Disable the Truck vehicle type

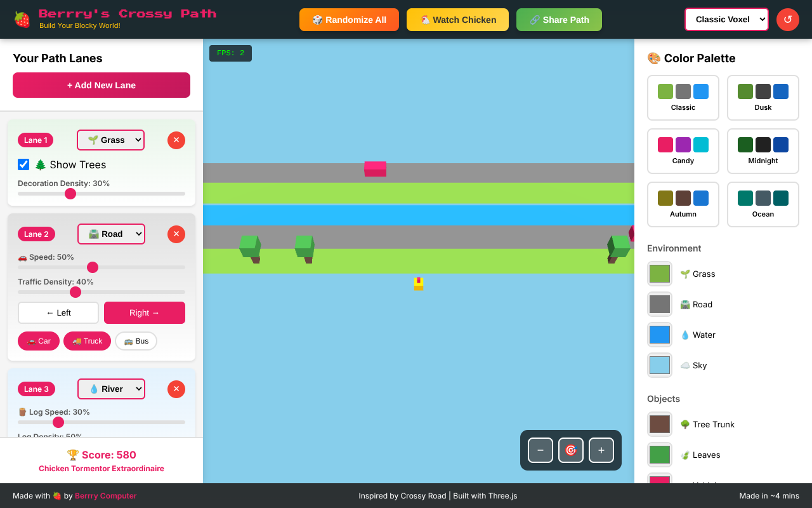[x=87, y=341]
